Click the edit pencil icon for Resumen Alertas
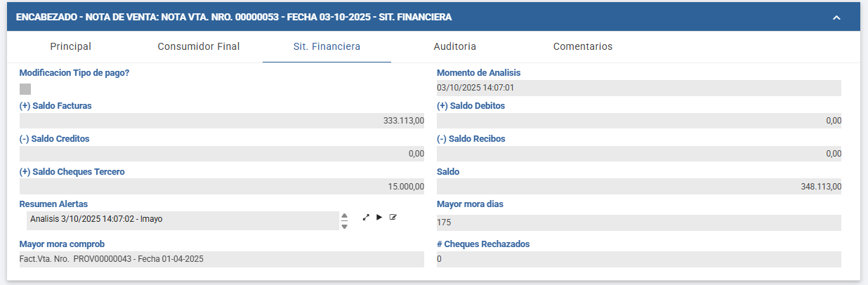Image resolution: width=868 pixels, height=285 pixels. point(393,218)
